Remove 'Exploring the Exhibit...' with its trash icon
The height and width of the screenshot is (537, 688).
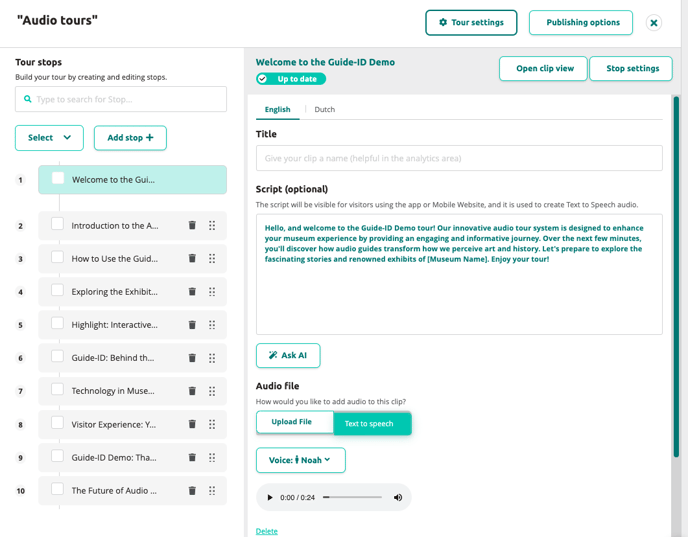192,291
